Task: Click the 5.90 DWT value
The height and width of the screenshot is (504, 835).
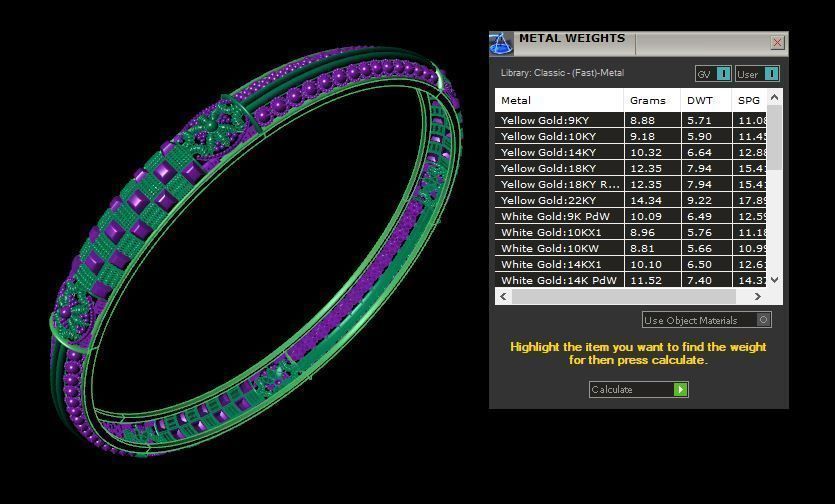Action: tap(699, 136)
